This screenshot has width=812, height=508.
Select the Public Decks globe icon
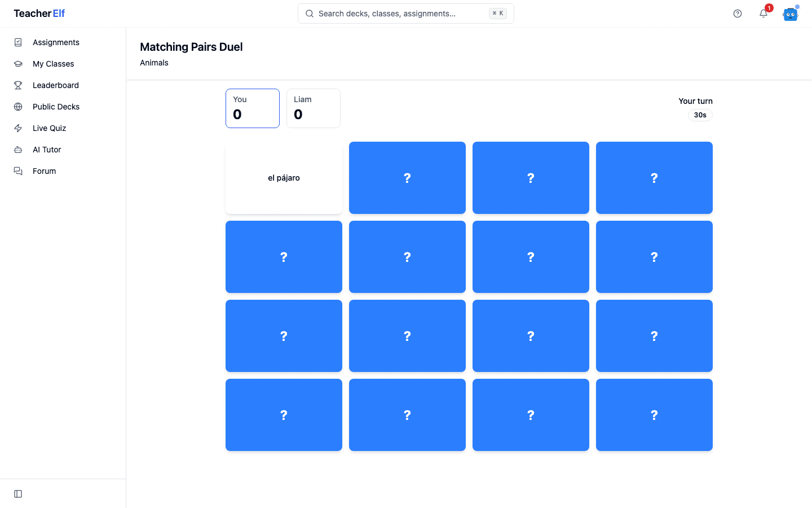click(x=18, y=107)
